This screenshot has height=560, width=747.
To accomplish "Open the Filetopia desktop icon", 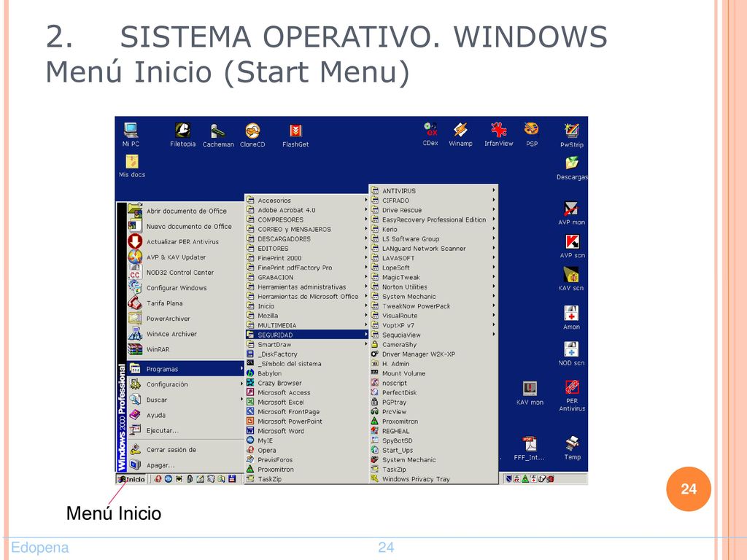I will tap(182, 134).
